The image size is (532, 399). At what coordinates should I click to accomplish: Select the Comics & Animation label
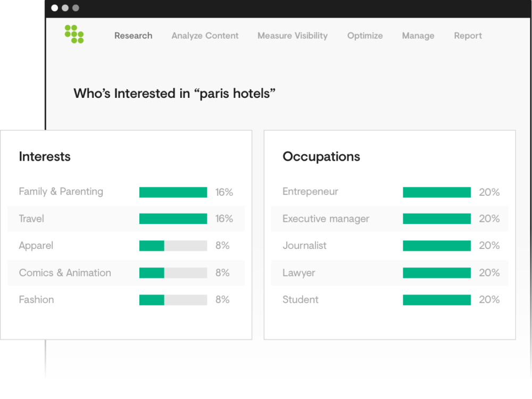[x=65, y=273]
